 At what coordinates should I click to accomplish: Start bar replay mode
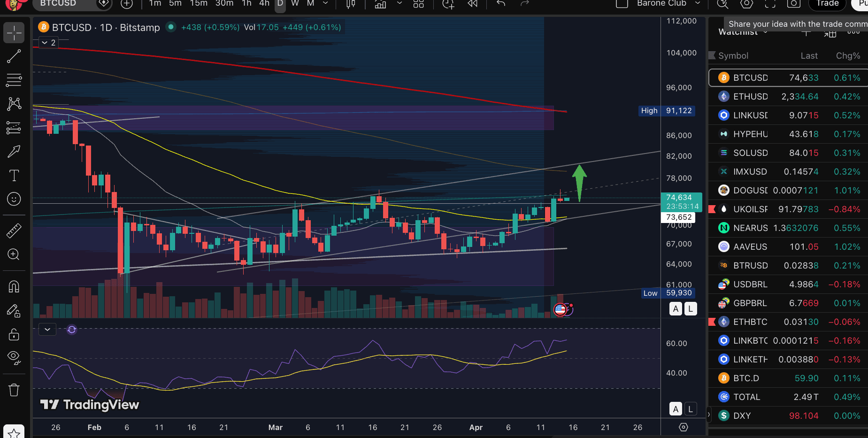(472, 4)
